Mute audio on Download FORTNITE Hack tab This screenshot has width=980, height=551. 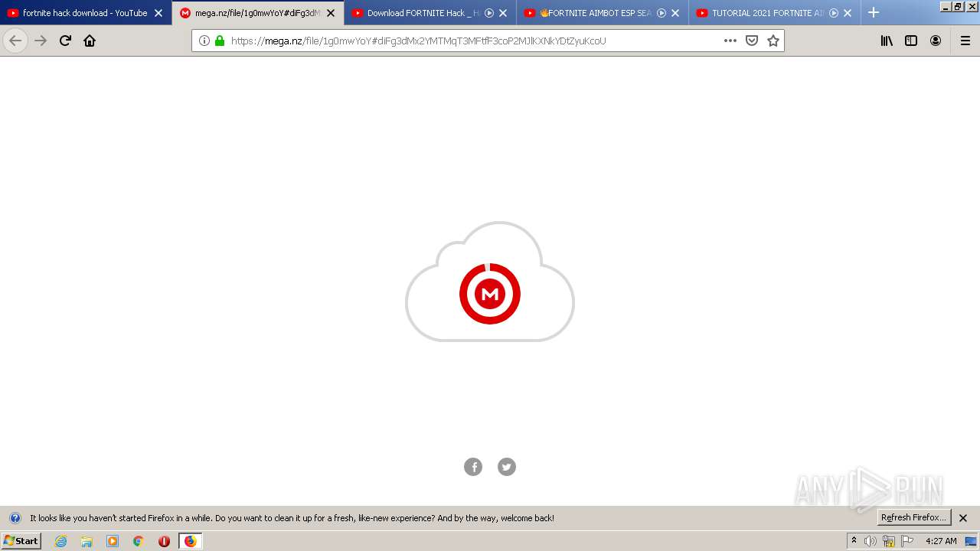(x=489, y=13)
